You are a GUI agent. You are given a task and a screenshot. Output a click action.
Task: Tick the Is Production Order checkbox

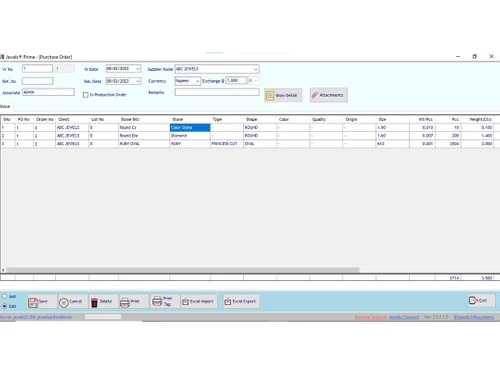86,95
